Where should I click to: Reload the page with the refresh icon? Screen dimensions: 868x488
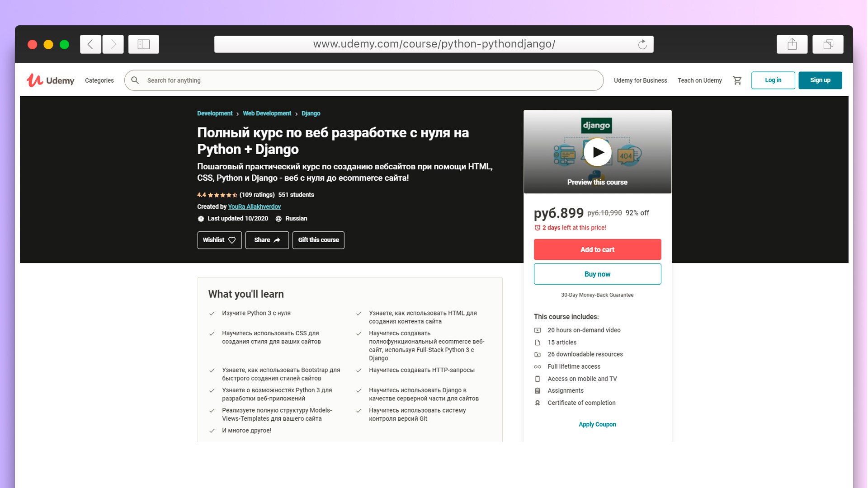(x=642, y=44)
